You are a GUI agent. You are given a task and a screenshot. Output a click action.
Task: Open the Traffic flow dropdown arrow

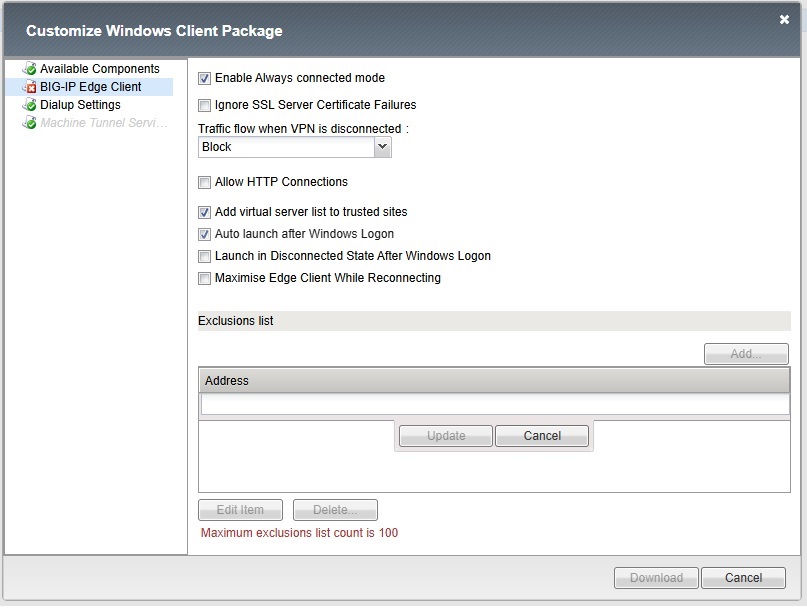tap(381, 147)
